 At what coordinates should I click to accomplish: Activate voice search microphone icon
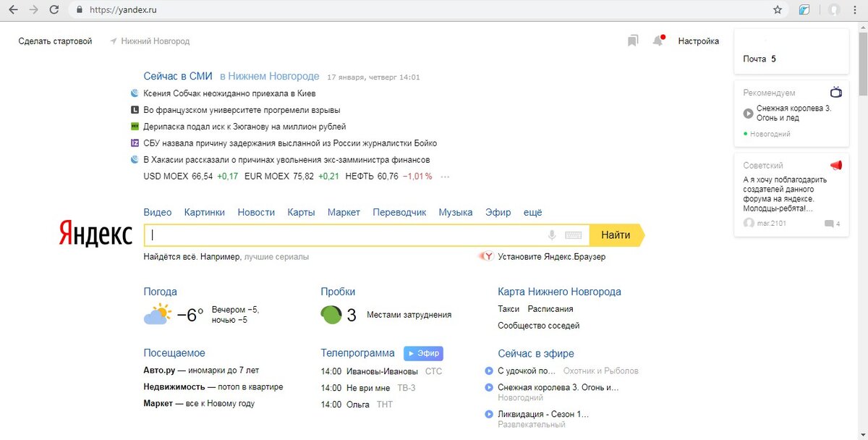point(552,235)
